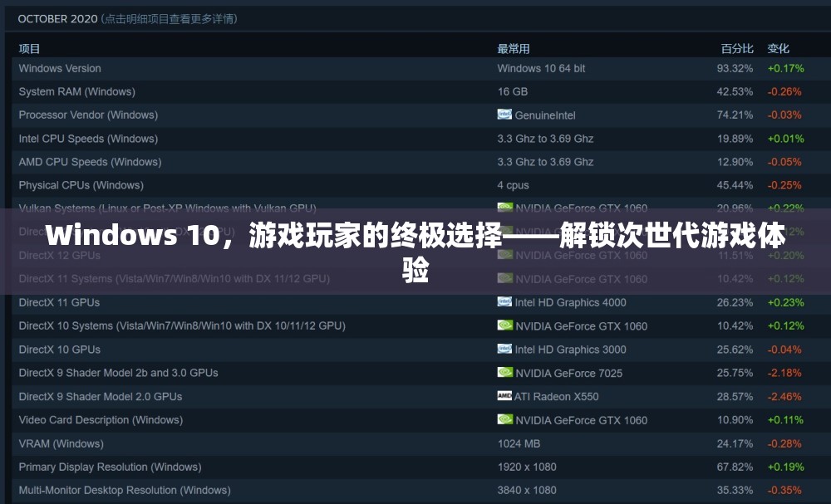Click the Intel HD Graphics 4000 value
The height and width of the screenshot is (504, 831).
tap(570, 302)
